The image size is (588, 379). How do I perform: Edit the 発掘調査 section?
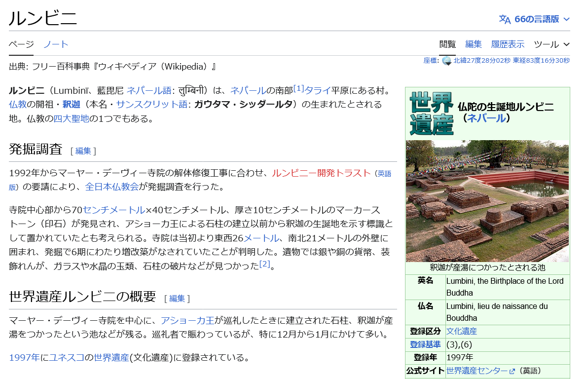tap(83, 151)
